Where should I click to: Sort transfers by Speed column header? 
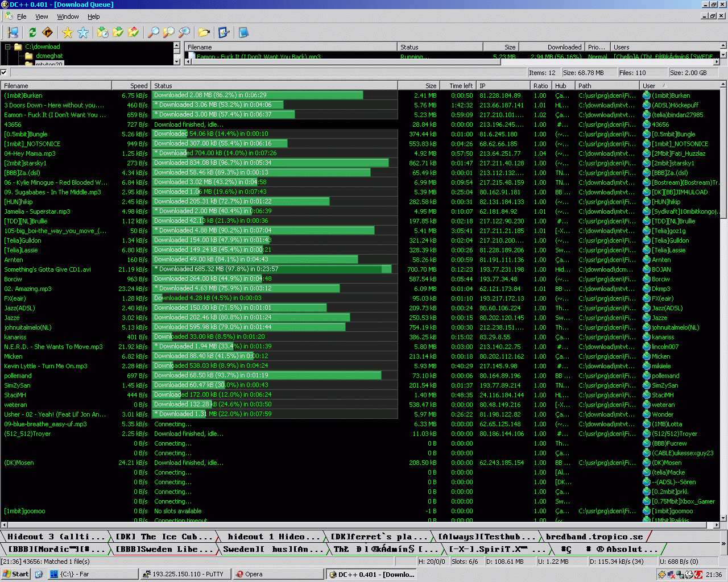[131, 86]
